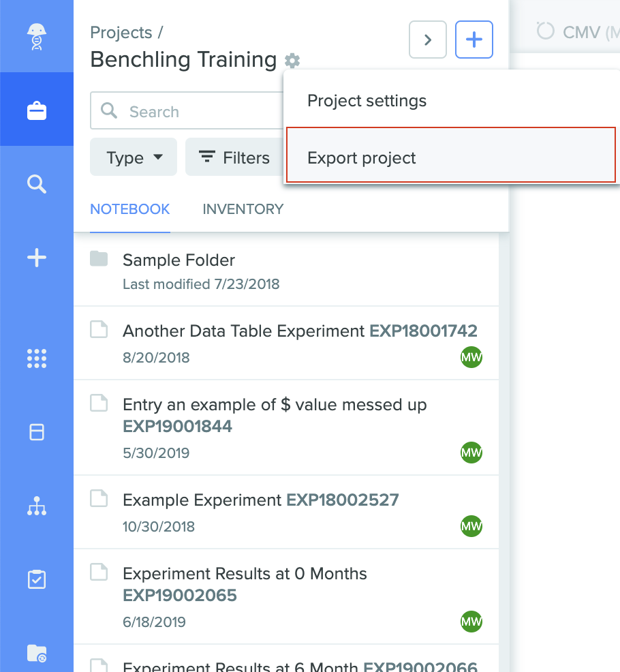Switch to the INVENTORY tab
Viewport: 620px width, 672px height.
tap(243, 209)
